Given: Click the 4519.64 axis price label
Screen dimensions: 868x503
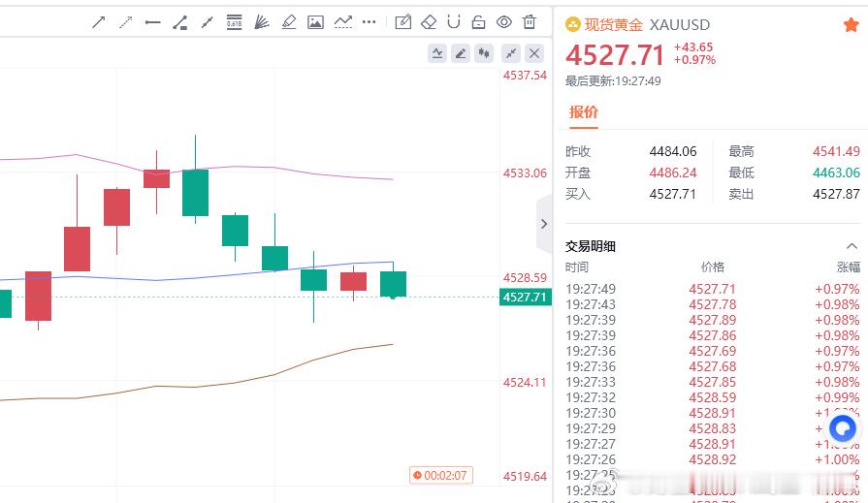Looking at the screenshot, I should [x=525, y=477].
